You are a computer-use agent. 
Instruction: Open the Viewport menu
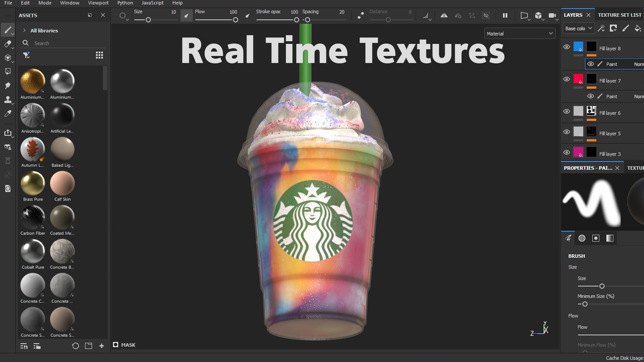click(98, 3)
